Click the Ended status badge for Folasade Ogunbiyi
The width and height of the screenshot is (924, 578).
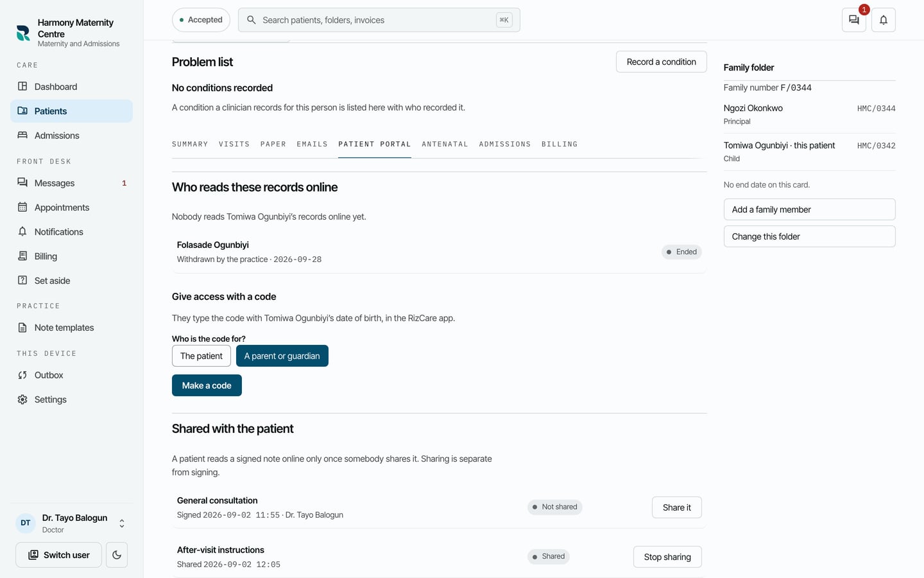point(681,252)
